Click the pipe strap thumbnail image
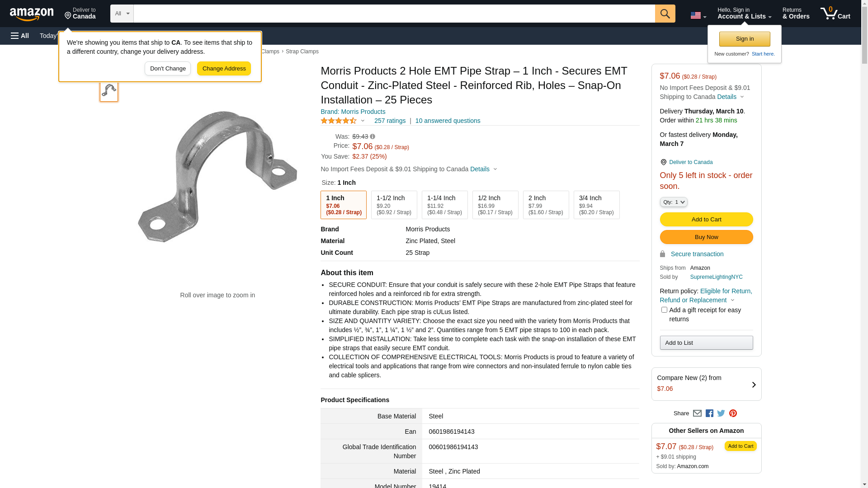 click(x=109, y=91)
